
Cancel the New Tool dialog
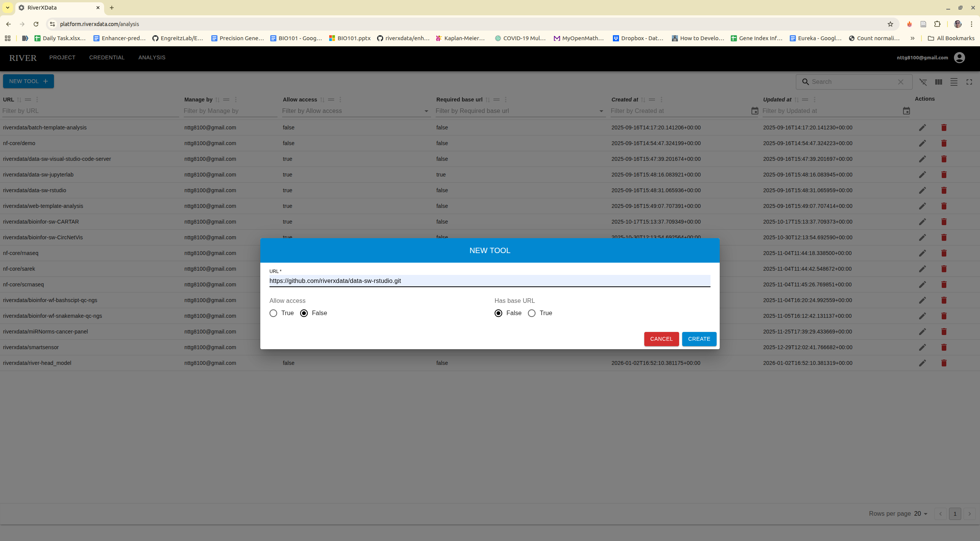[x=661, y=339]
